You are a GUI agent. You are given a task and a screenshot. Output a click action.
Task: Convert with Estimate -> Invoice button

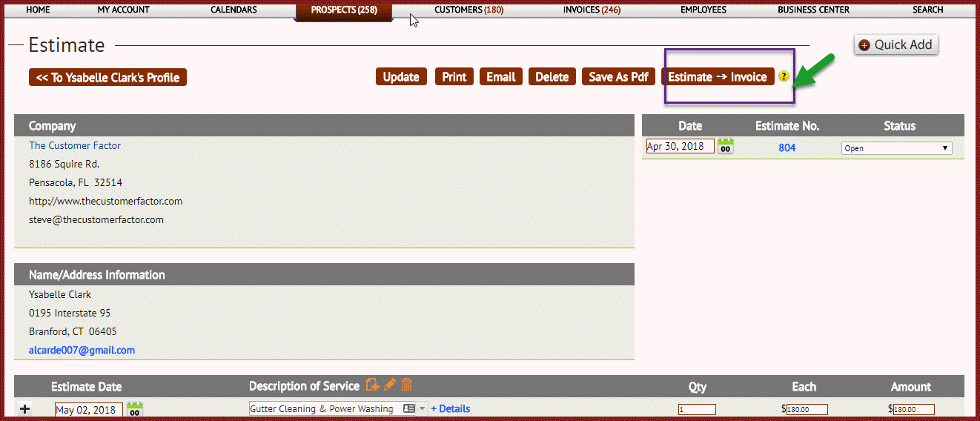click(x=718, y=77)
